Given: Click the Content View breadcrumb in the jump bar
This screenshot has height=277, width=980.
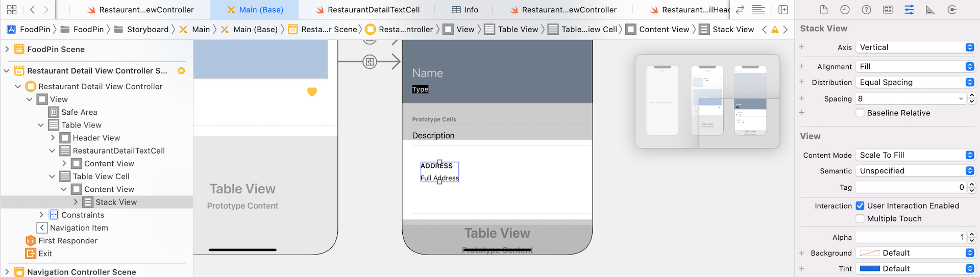Looking at the screenshot, I should point(657,30).
